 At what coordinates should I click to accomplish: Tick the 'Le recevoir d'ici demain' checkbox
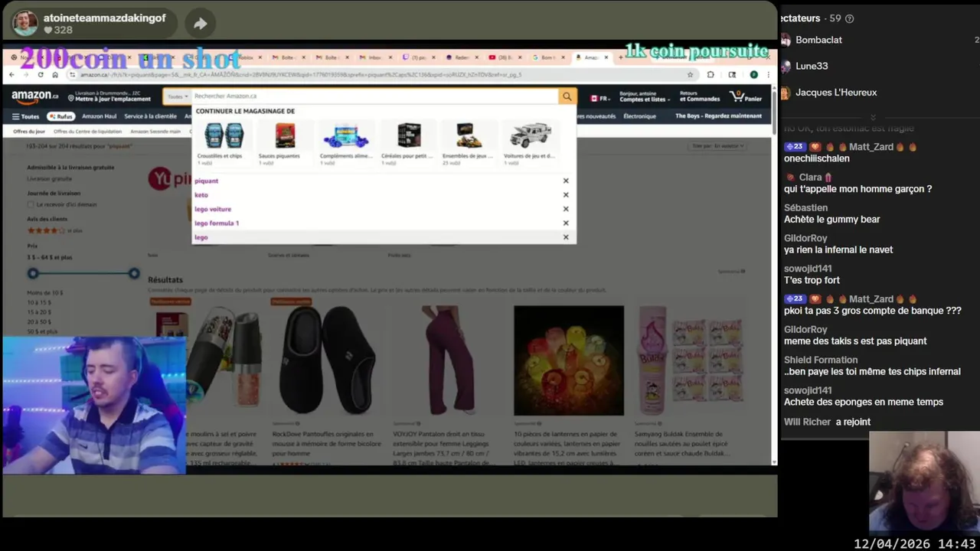[x=31, y=204]
